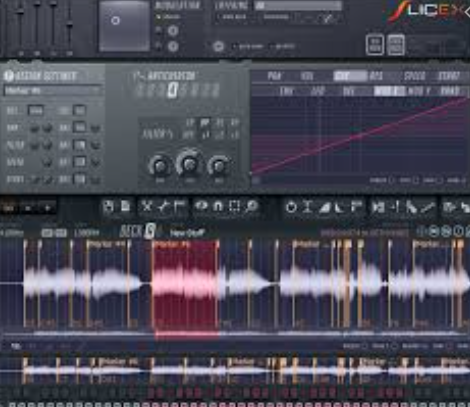470x407 pixels.
Task: Open the Marker #6 dropdown in Assign Settings
Action: [52, 90]
